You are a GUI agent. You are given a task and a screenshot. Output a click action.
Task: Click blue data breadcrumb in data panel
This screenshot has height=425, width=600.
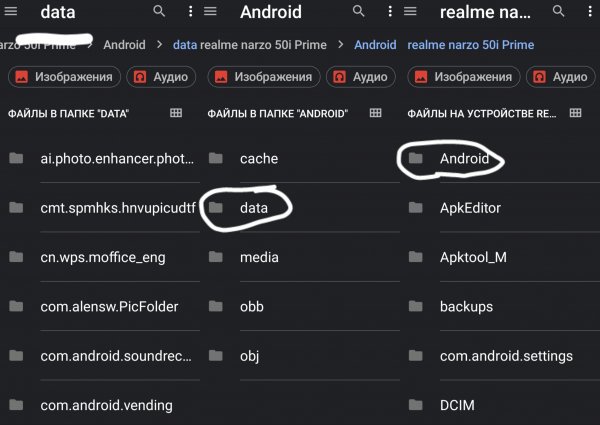pyautogui.click(x=185, y=45)
